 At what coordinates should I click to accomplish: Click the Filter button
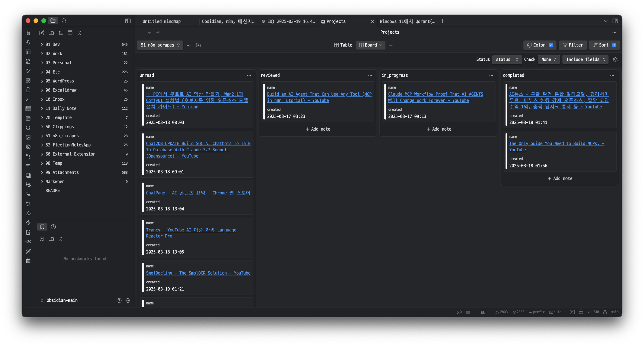(573, 45)
